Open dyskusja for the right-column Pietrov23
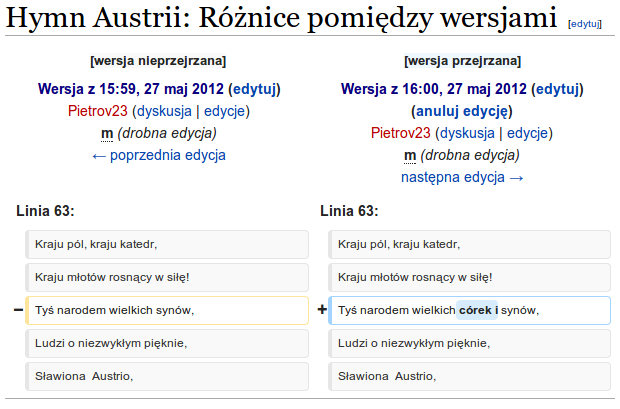 [x=465, y=133]
